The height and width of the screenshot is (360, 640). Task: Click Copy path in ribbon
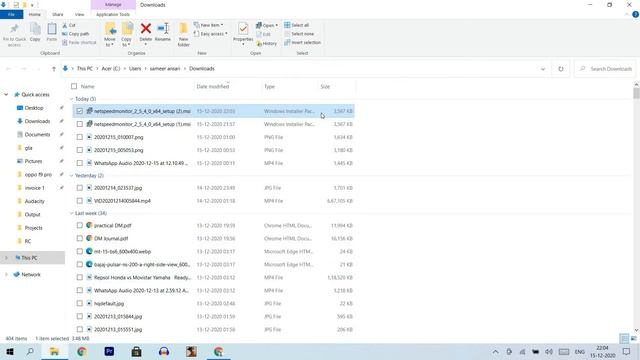(76, 34)
